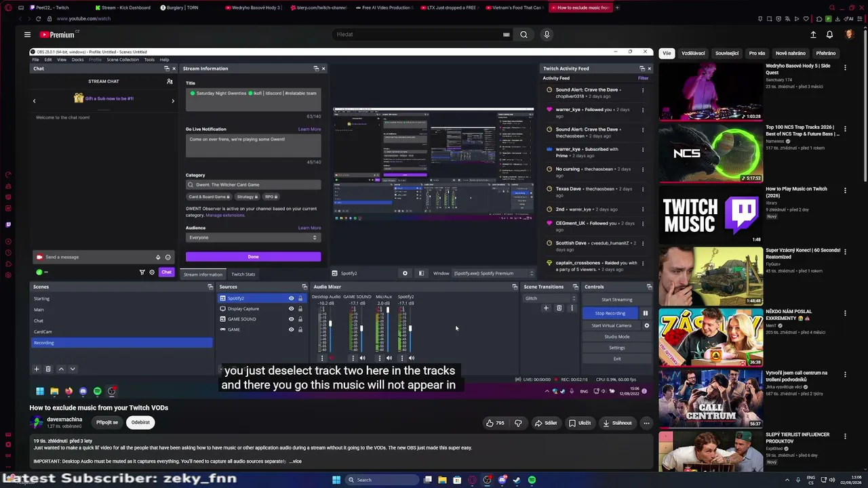Open OBS Studio on the Windows taskbar
Viewport: 868px width, 488px height.
(487, 480)
